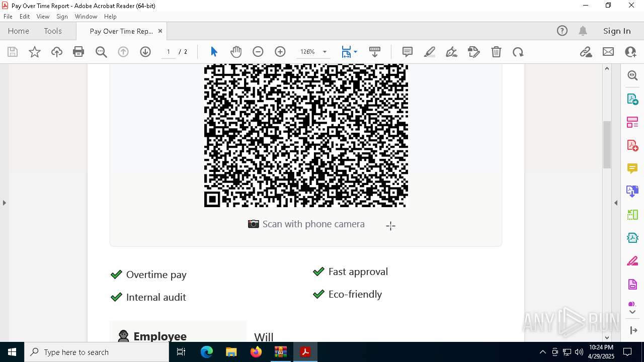Add a sticky note comment
This screenshot has width=644, height=362.
pyautogui.click(x=408, y=52)
